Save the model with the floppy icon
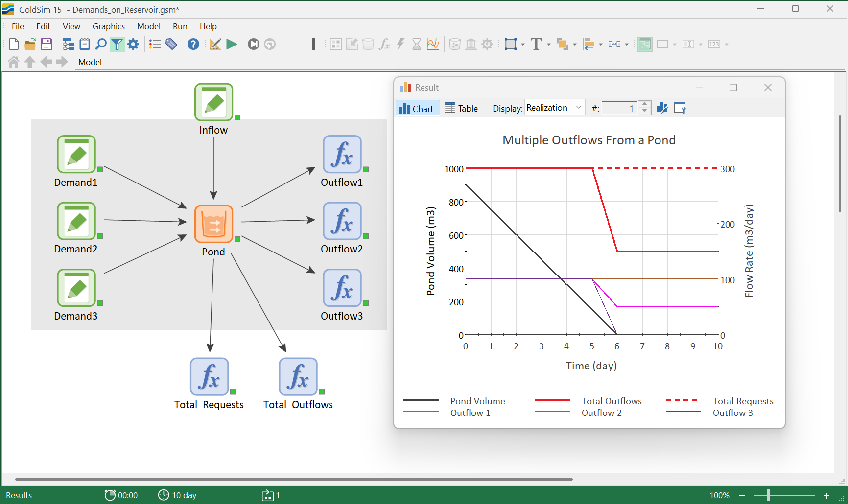 pos(46,44)
